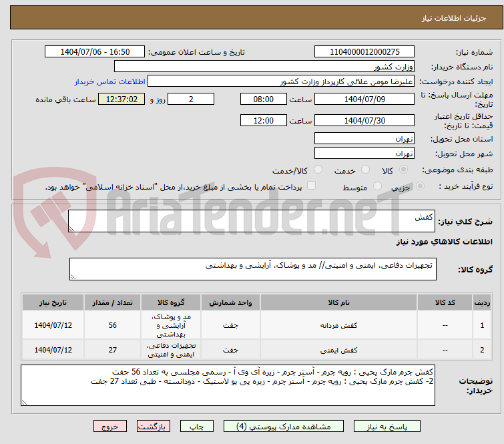Select the کالا/خدمت radio button
The height and width of the screenshot is (444, 504).
(318, 170)
